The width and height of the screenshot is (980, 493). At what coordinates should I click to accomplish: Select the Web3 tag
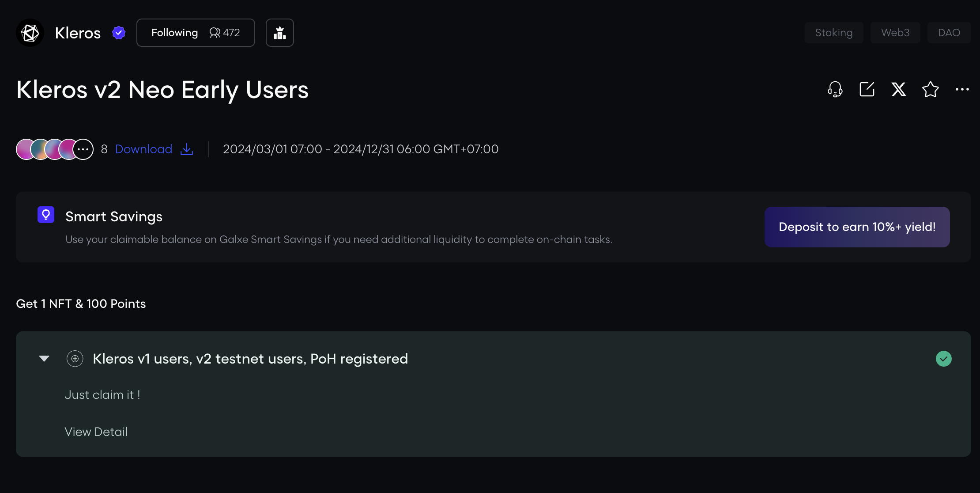(x=895, y=33)
